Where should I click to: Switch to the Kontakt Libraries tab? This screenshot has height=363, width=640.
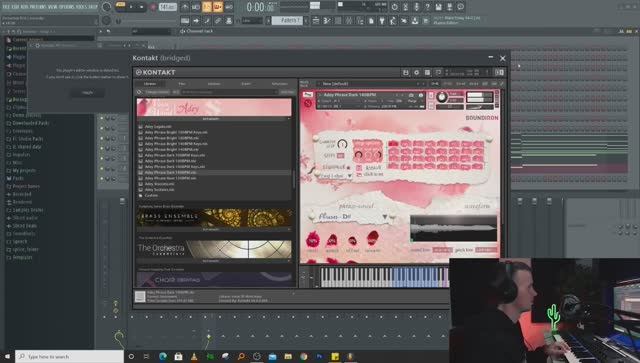point(150,84)
